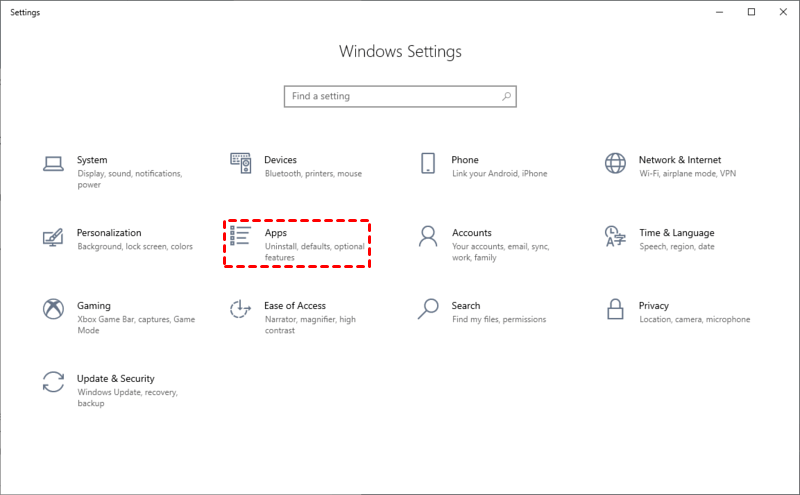The width and height of the screenshot is (800, 495).
Task: Click the Gaming Xbox icon
Action: pos(53,309)
